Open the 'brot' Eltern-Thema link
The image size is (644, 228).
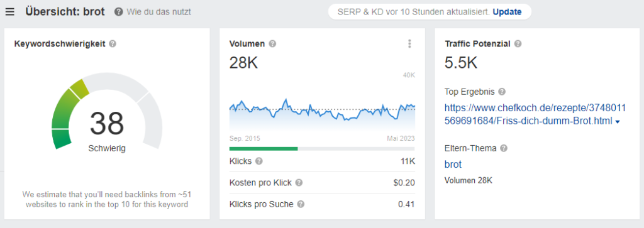tap(453, 165)
